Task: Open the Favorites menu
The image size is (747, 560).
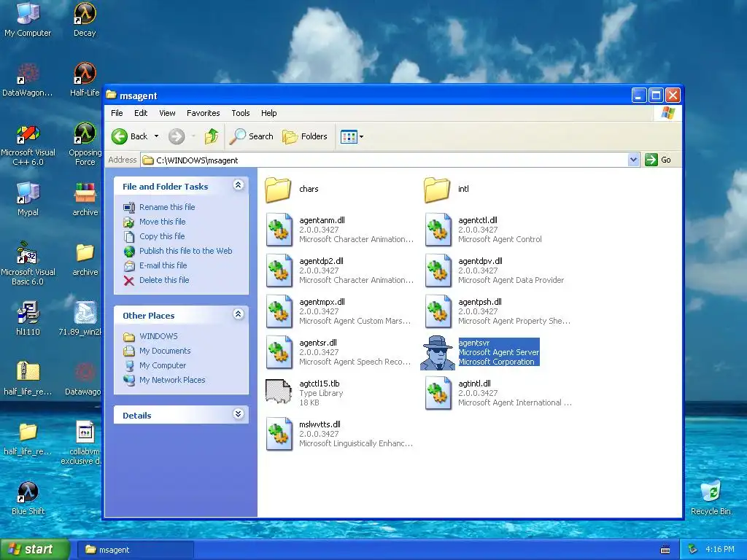Action: pyautogui.click(x=204, y=113)
